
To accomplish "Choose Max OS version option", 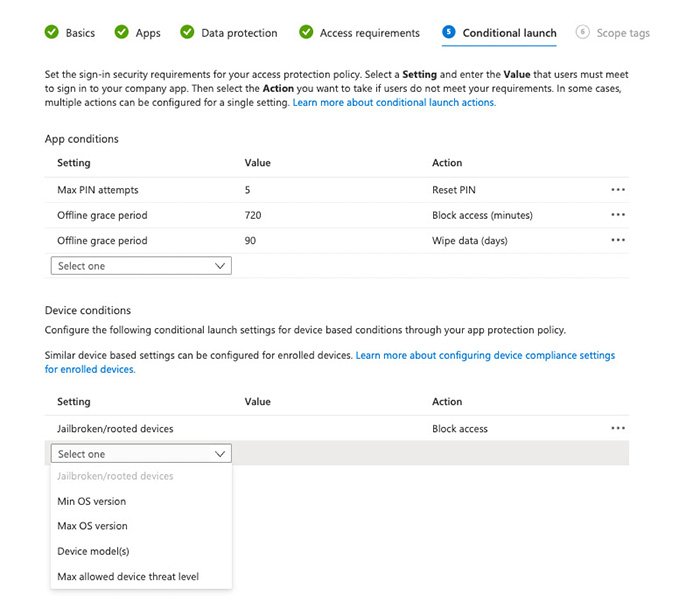I will pyautogui.click(x=92, y=526).
